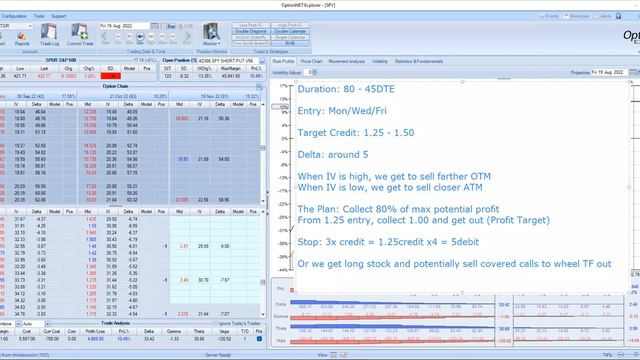Switch to Statistics & Fundamentals tab

point(419,61)
